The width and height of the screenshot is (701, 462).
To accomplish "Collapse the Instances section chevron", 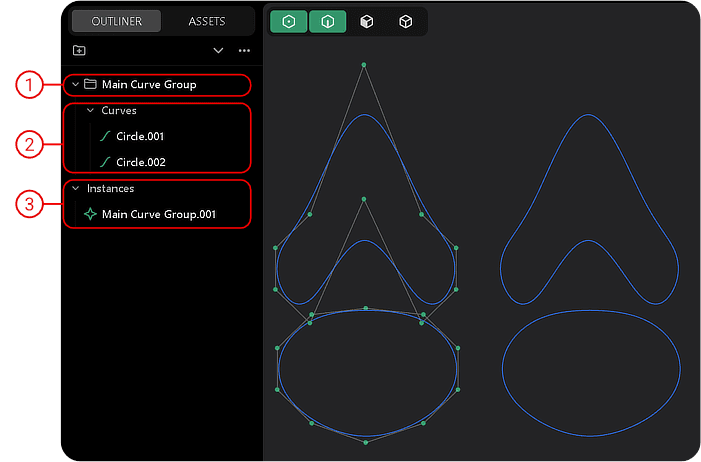I will [x=75, y=188].
